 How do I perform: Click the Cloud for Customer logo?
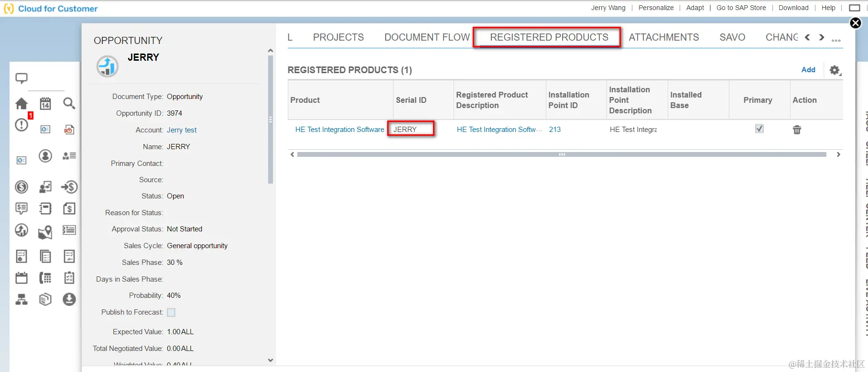[51, 9]
